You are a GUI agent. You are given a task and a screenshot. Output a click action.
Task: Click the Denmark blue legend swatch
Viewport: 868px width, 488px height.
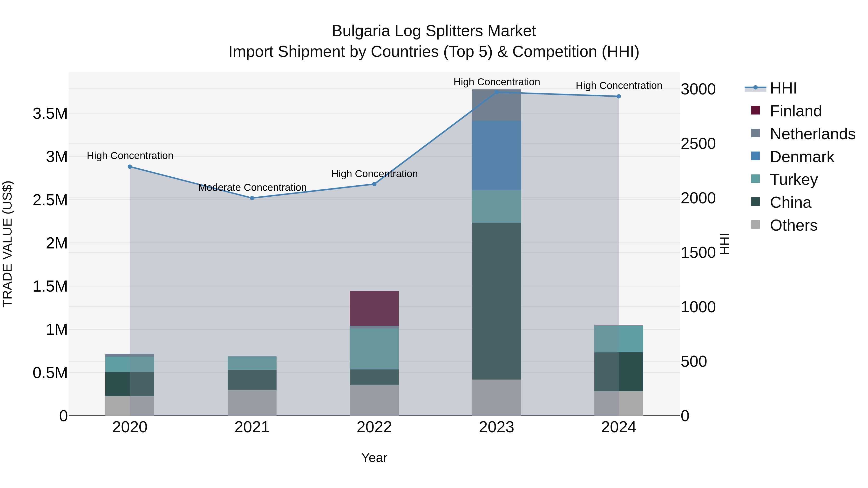click(x=755, y=156)
